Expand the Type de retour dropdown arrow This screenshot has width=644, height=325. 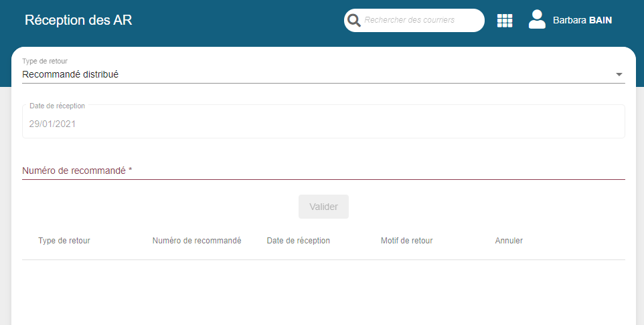tap(619, 74)
